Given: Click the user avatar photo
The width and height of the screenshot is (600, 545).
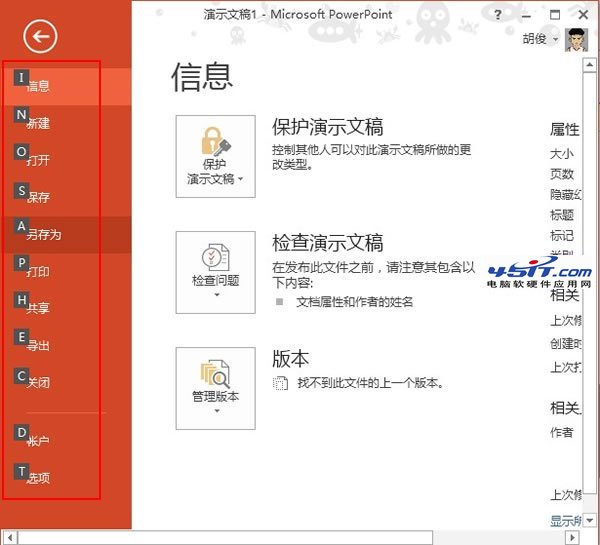Looking at the screenshot, I should (x=577, y=39).
